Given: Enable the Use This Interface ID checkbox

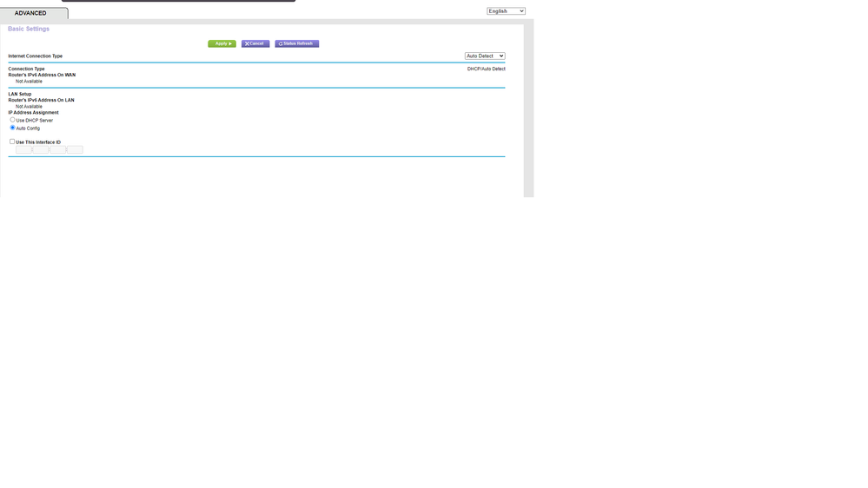Looking at the screenshot, I should (x=12, y=142).
